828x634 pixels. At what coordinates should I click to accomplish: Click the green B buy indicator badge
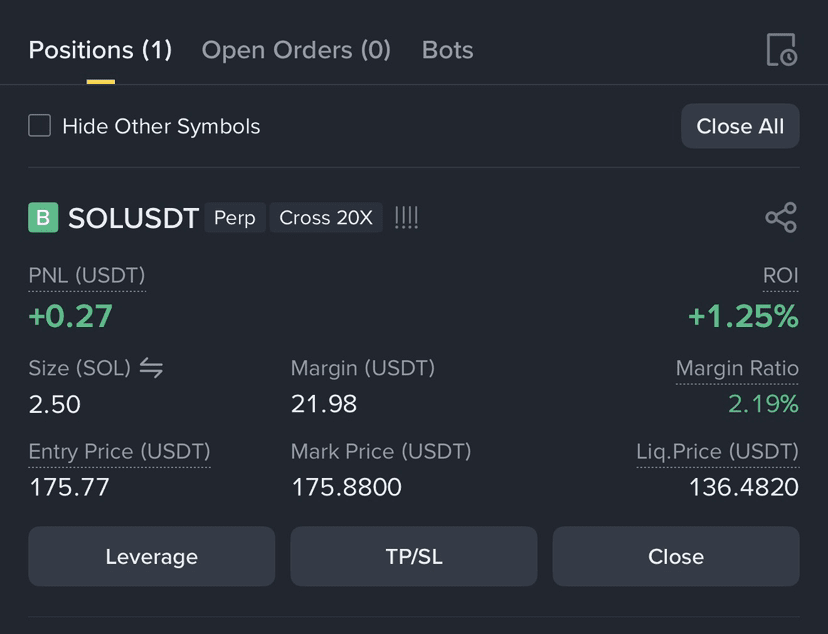pos(43,217)
